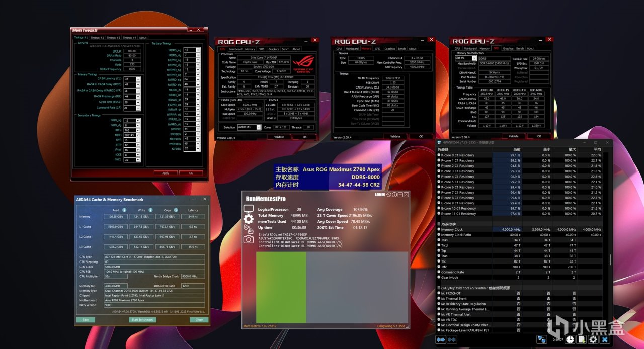Screen dimensions: 644x349
Task: Open tREFI dropdown in Secondary Timings
Action: pyautogui.click(x=138, y=135)
